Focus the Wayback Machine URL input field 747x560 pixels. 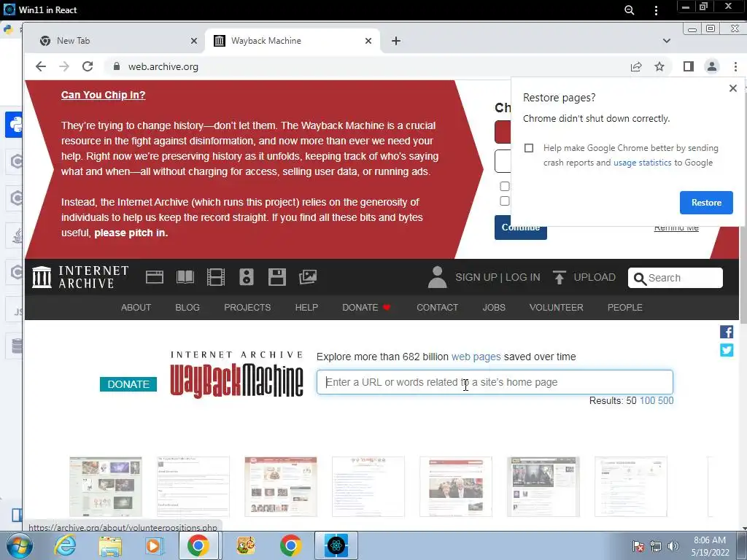point(495,382)
